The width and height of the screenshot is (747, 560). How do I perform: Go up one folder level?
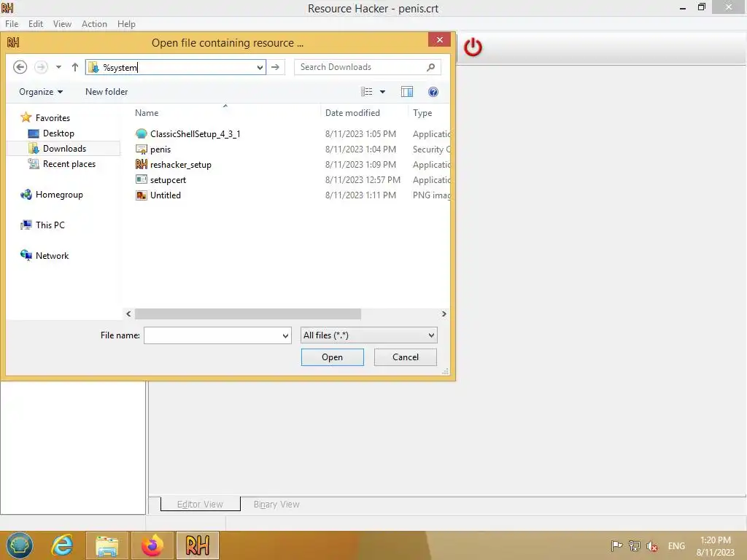[x=75, y=67]
